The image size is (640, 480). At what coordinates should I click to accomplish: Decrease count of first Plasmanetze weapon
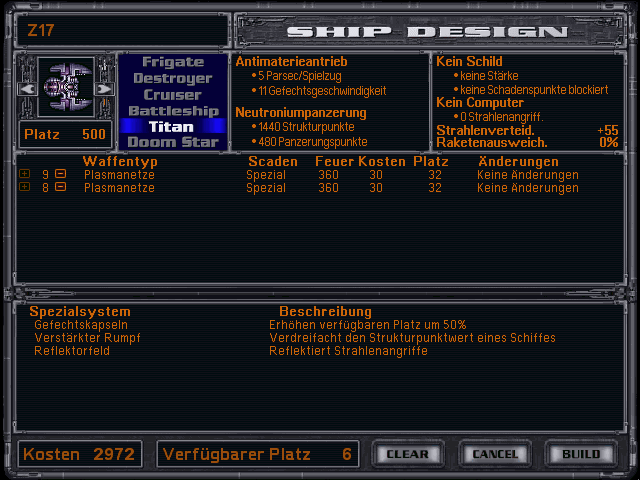click(x=60, y=174)
